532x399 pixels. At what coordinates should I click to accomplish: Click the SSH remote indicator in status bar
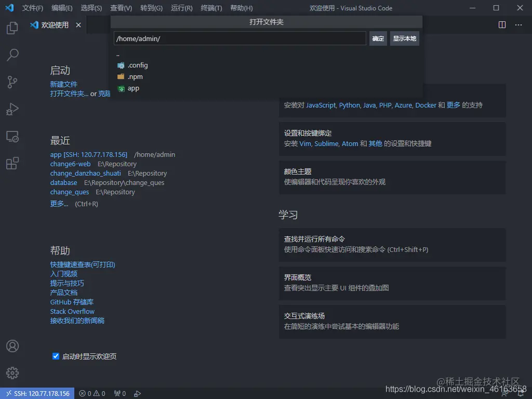37,394
